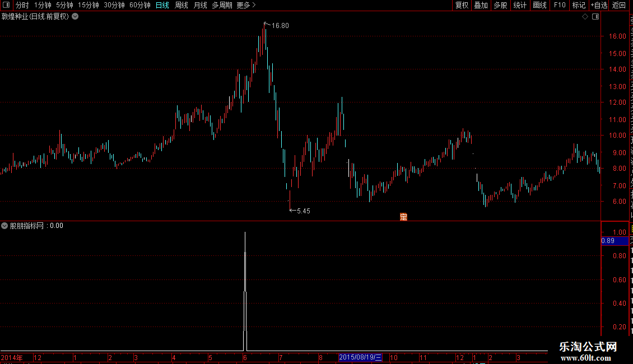Click the 定 marker on the chart
The width and height of the screenshot is (633, 364).
click(403, 217)
